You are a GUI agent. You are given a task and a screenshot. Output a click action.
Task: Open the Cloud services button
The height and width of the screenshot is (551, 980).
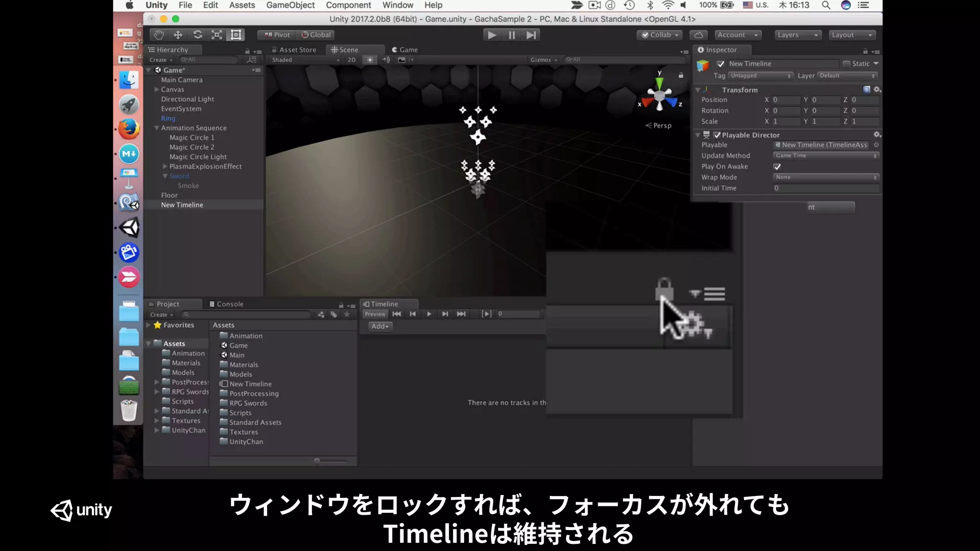coord(698,35)
